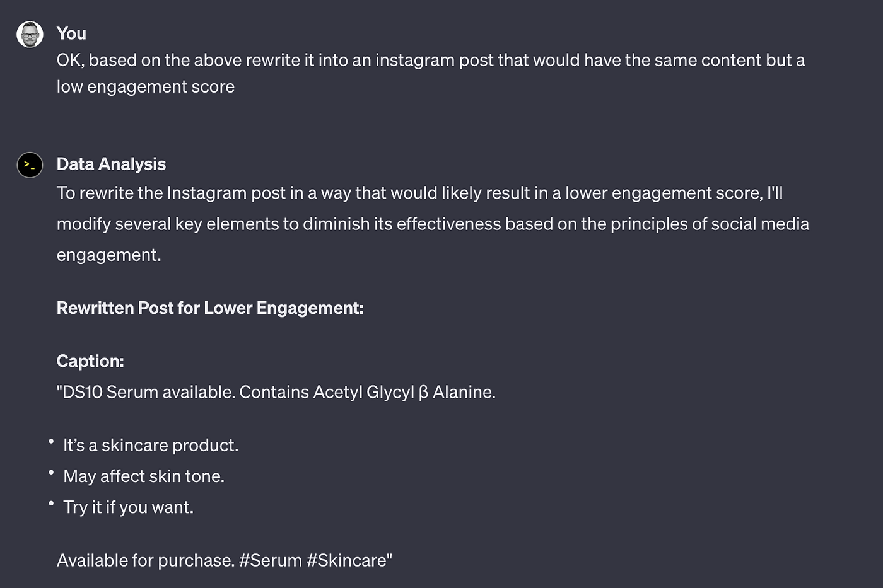
Task: Click bullet "Try it if you want."
Action: [128, 507]
